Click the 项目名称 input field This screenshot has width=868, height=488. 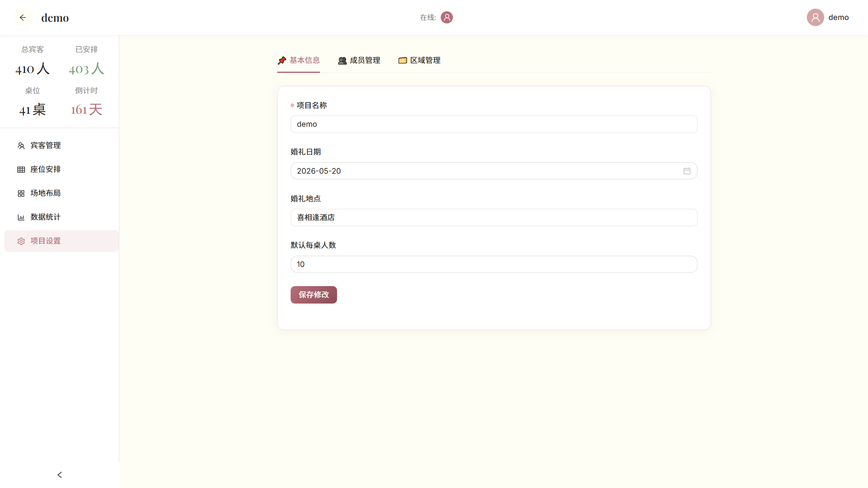(x=494, y=124)
